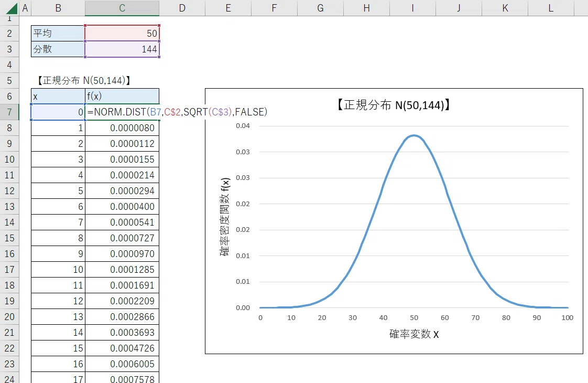The height and width of the screenshot is (383, 588).
Task: Select column K header
Action: click(505, 8)
